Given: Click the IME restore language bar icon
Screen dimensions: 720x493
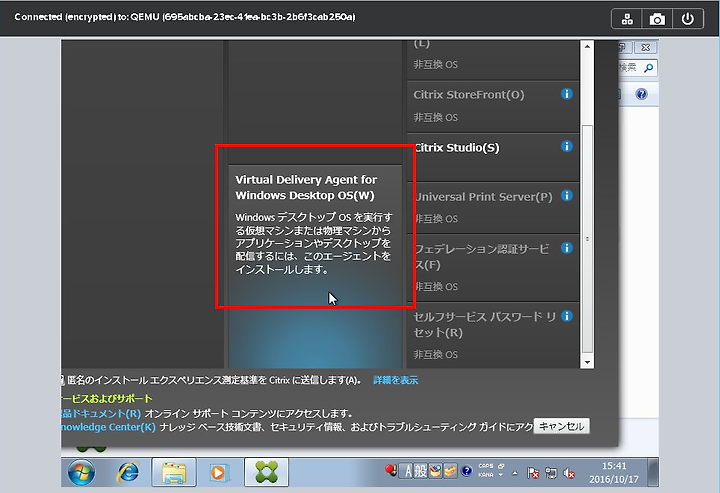Looking at the screenshot, I should [x=501, y=466].
